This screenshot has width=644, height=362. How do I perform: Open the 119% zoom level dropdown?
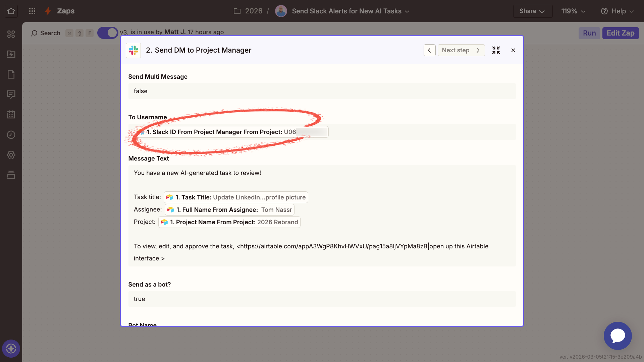573,11
